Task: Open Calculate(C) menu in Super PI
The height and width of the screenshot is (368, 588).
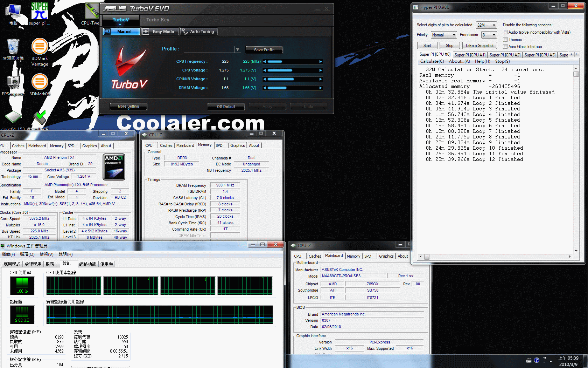Action: coord(432,61)
